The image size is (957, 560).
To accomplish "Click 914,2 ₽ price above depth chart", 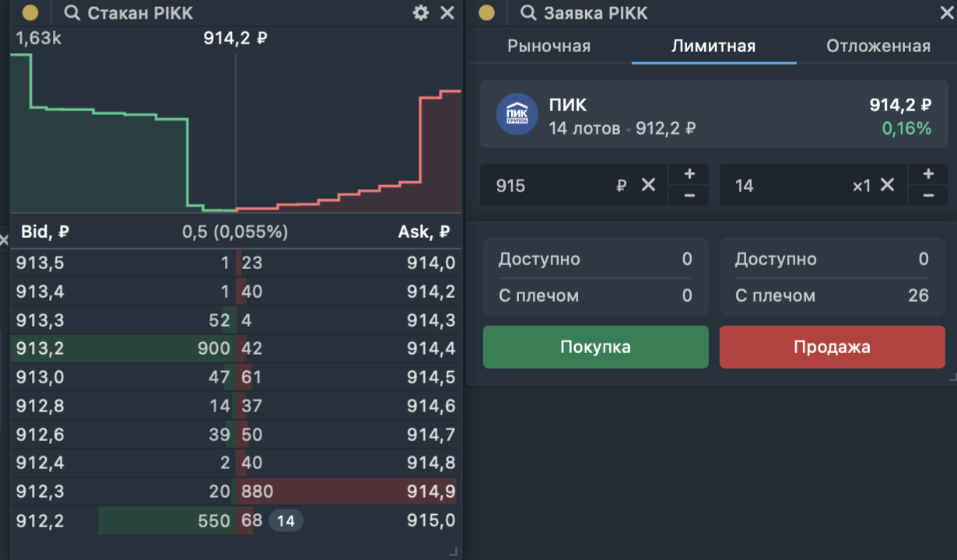I will tap(235, 37).
